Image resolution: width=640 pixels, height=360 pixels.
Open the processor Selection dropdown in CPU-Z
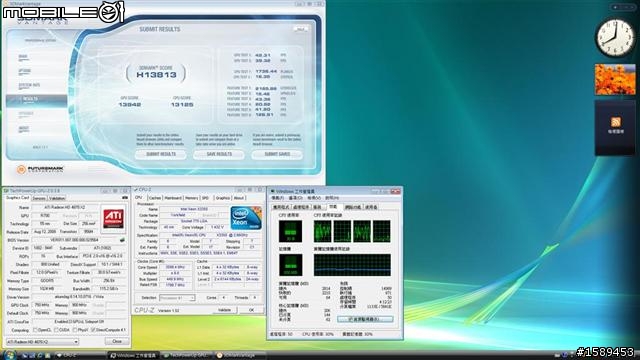(177, 298)
